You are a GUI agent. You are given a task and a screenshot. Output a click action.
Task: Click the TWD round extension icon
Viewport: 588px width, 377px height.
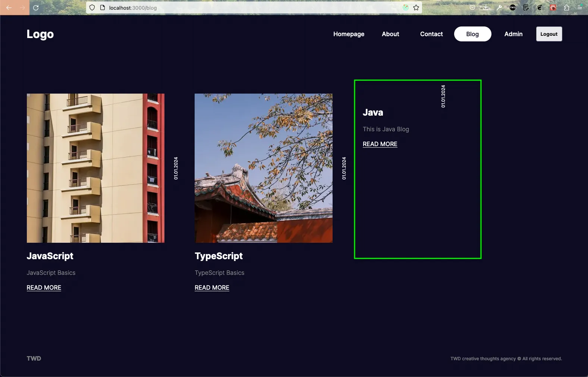pyautogui.click(x=513, y=7)
